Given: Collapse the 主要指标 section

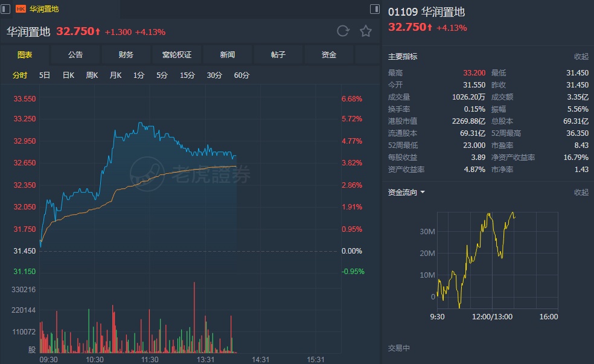Looking at the screenshot, I should pyautogui.click(x=581, y=57).
